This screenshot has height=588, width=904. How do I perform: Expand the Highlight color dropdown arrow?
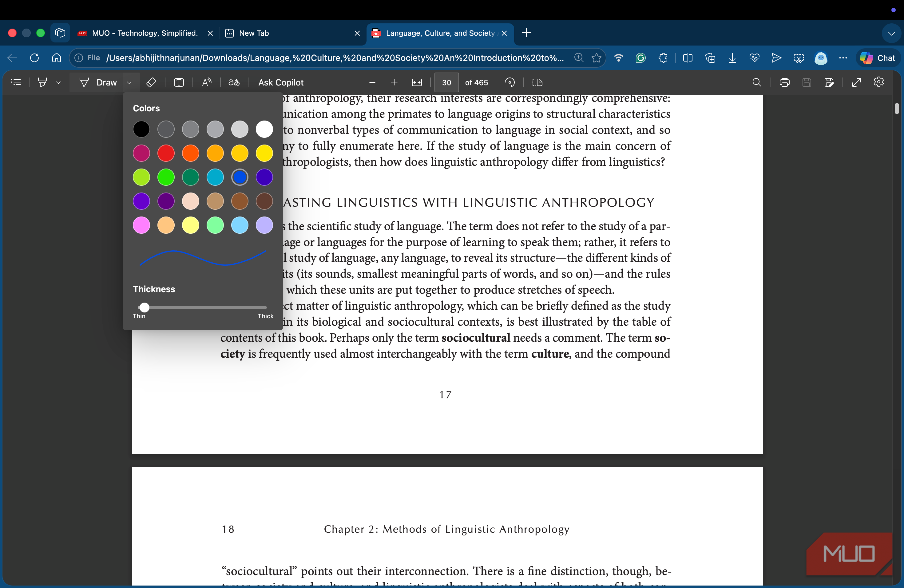pos(58,82)
